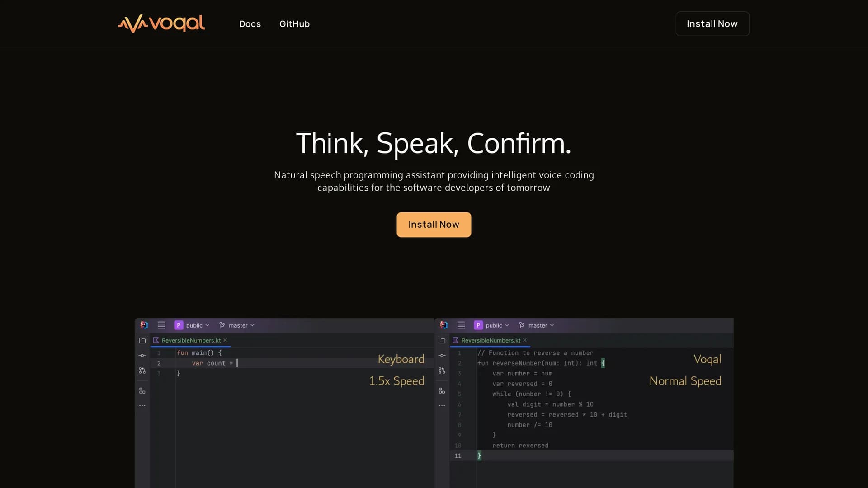This screenshot has width=868, height=488.
Task: Open More tool windows ellipsis in Voqal pane
Action: pyautogui.click(x=442, y=405)
